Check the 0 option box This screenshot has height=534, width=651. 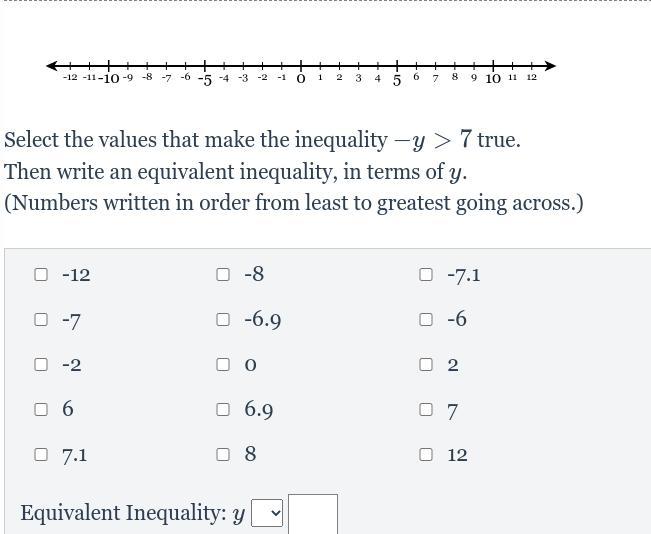[223, 365]
